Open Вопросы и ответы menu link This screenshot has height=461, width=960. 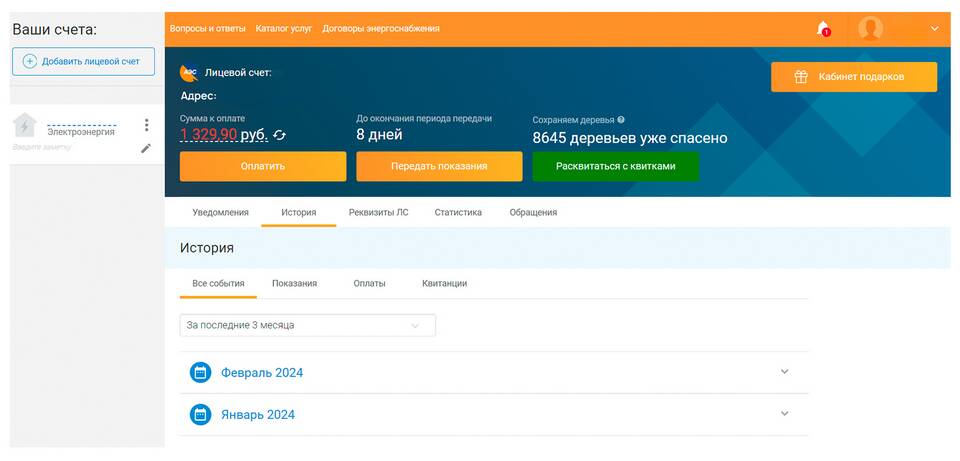click(x=208, y=28)
